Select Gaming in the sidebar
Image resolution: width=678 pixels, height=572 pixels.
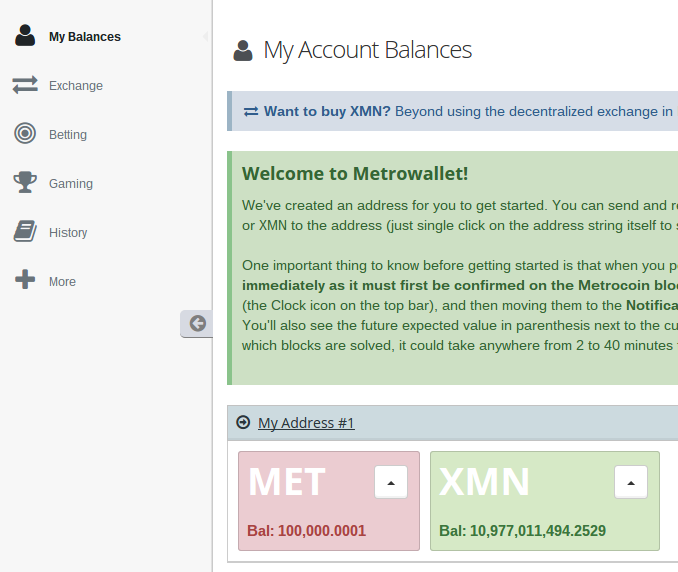click(71, 183)
